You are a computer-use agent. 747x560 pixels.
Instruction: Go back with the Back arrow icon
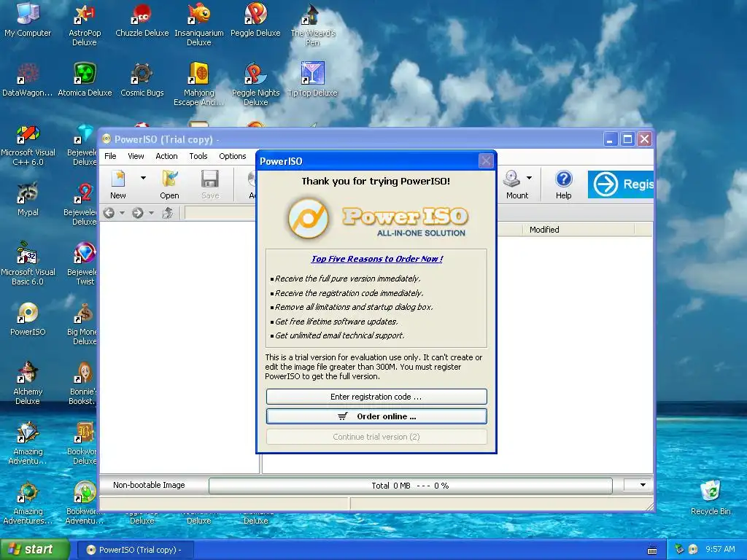click(x=109, y=213)
